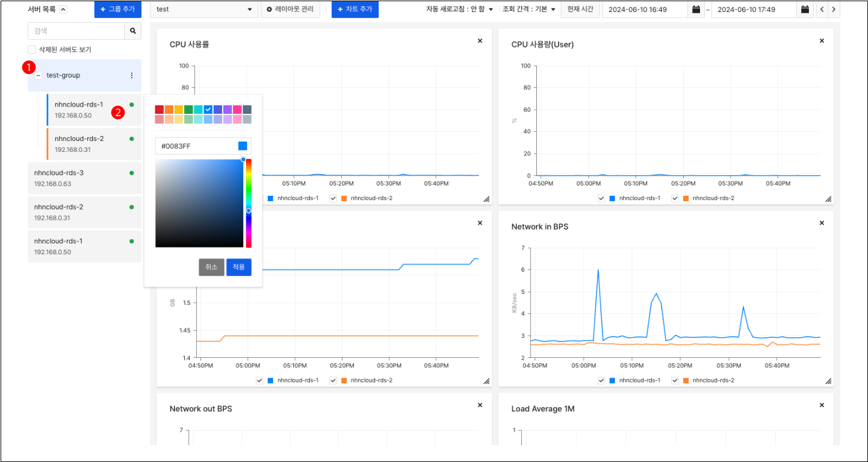
Task: Enable the 삭제된 서버도 보기 checkbox
Action: 32,50
